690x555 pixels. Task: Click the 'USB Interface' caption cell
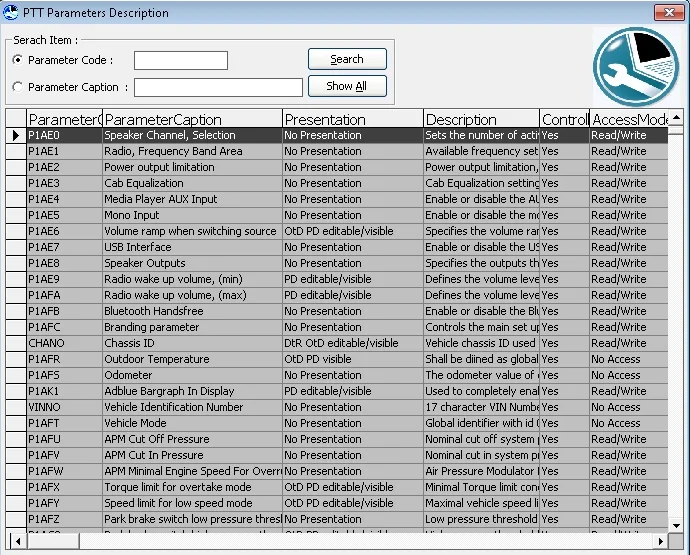[x=192, y=247]
